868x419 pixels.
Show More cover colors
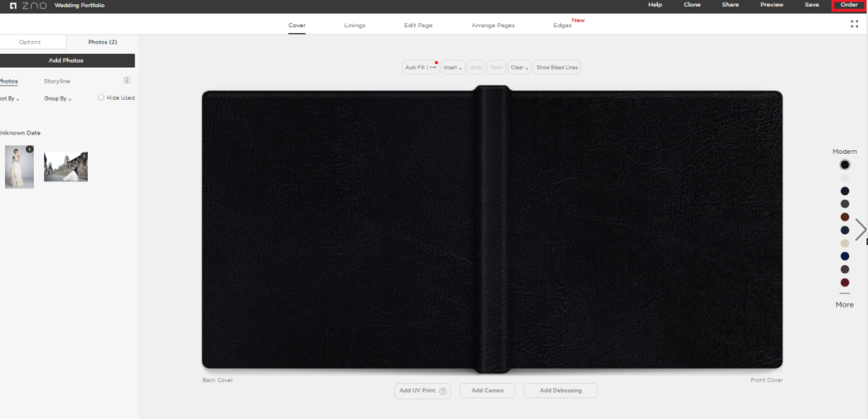(x=845, y=305)
